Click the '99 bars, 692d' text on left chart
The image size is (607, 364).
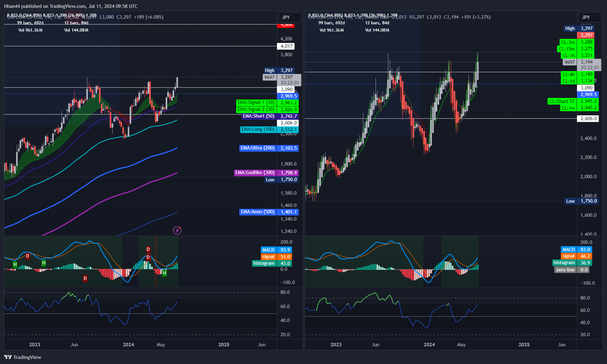click(x=30, y=23)
